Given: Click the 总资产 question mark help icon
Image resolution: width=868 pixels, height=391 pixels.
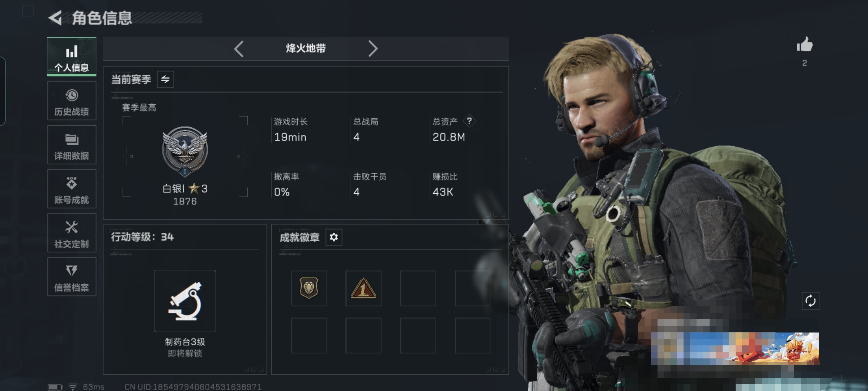Looking at the screenshot, I should coord(469,121).
